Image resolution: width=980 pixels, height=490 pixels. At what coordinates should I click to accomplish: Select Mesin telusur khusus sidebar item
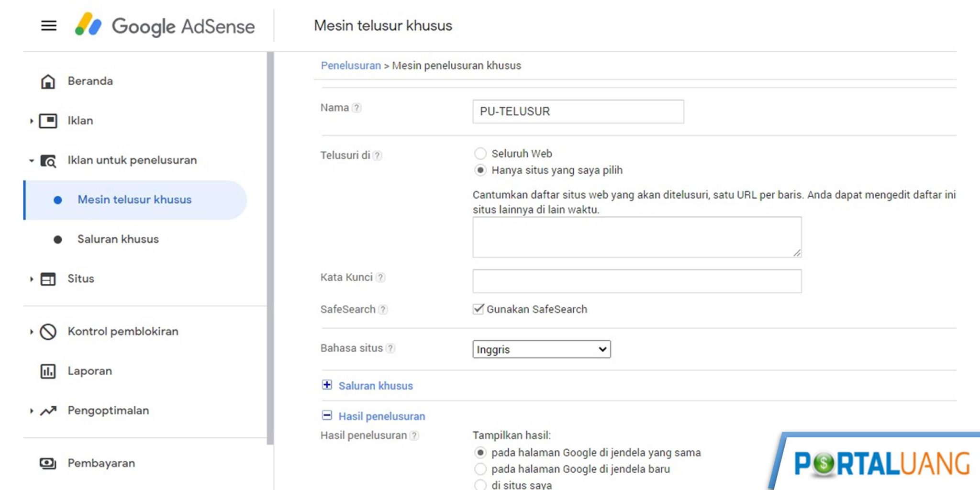(134, 200)
